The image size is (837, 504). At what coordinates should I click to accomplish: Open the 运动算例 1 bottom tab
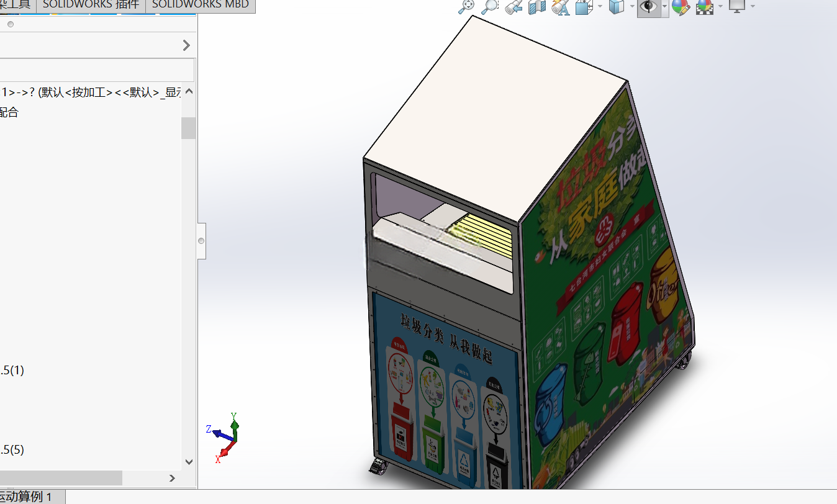coord(31,497)
